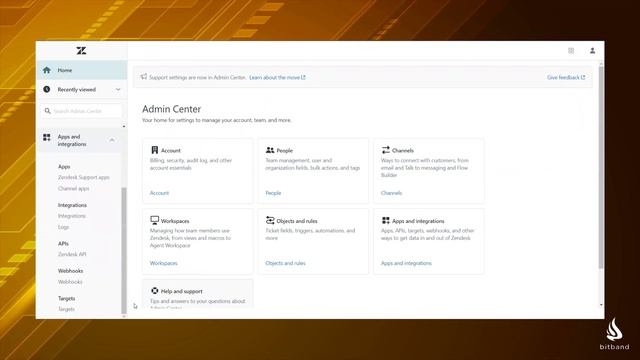The width and height of the screenshot is (640, 360).
Task: Open Zendesk Support apps in sidebar
Action: [x=84, y=178]
